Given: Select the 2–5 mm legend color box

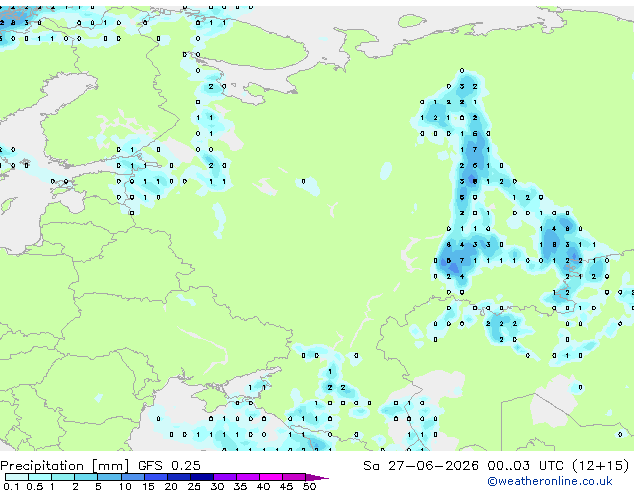Looking at the screenshot, I should pos(86,477).
